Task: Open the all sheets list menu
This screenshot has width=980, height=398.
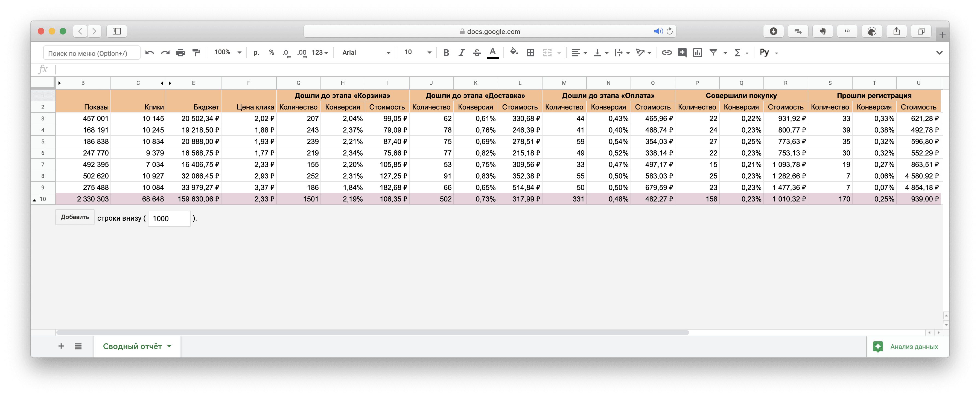Action: (x=78, y=346)
